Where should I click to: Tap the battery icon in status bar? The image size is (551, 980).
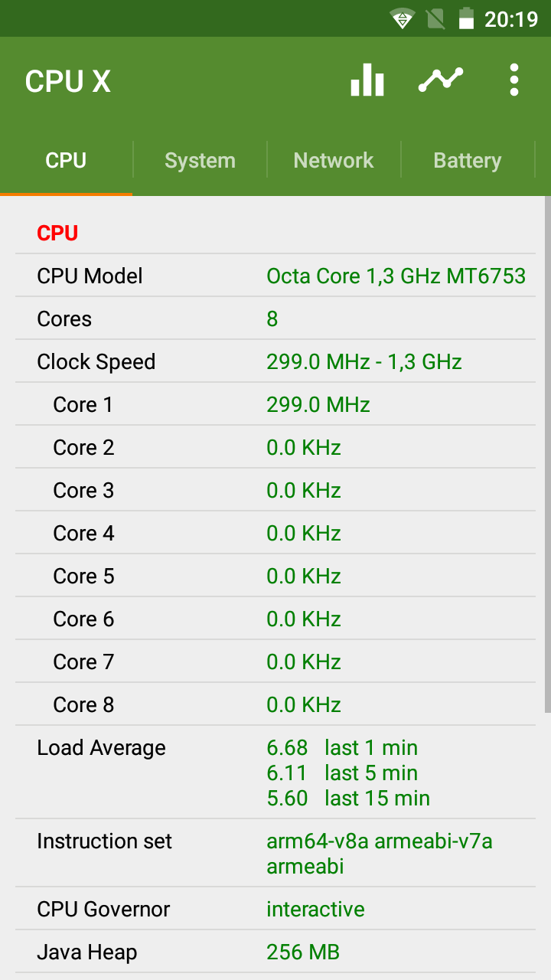466,18
